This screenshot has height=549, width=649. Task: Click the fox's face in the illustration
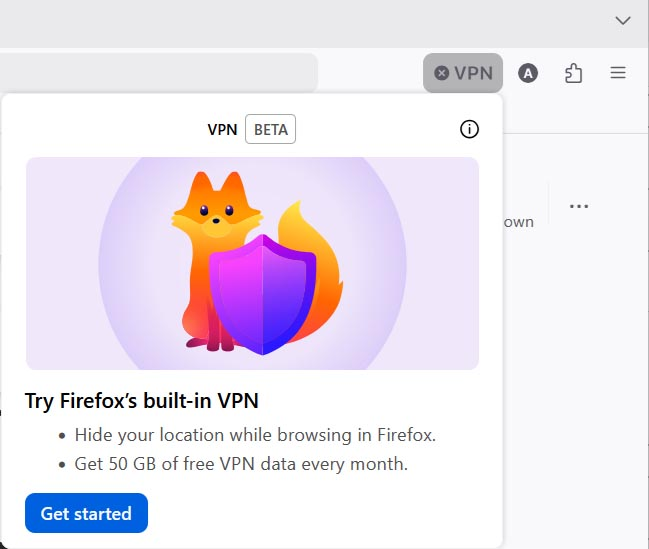click(x=216, y=214)
